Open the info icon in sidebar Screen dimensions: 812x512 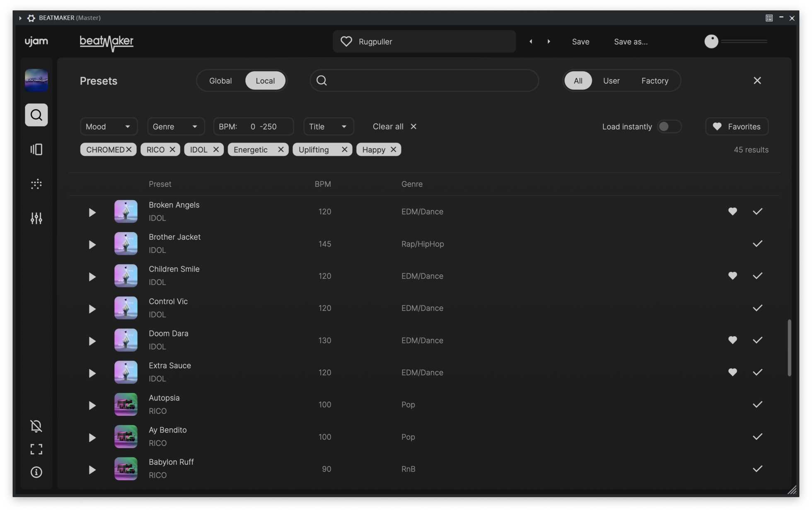[x=36, y=472]
